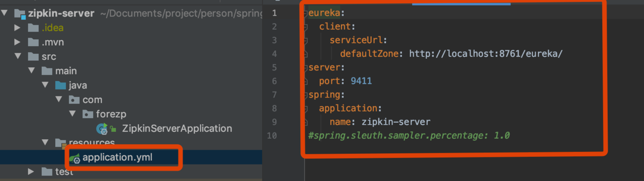Toggle the code fold marker beside eureka
Screen dimensions: 644x181
tap(305, 13)
